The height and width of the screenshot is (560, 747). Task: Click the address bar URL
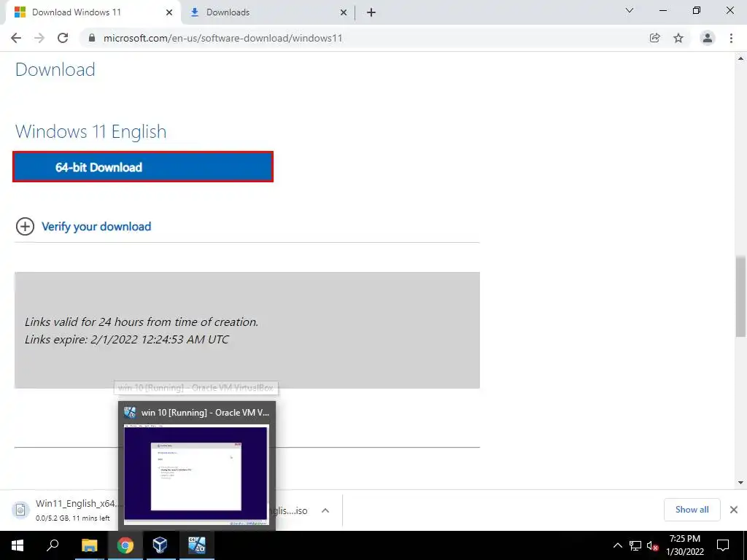(x=222, y=38)
